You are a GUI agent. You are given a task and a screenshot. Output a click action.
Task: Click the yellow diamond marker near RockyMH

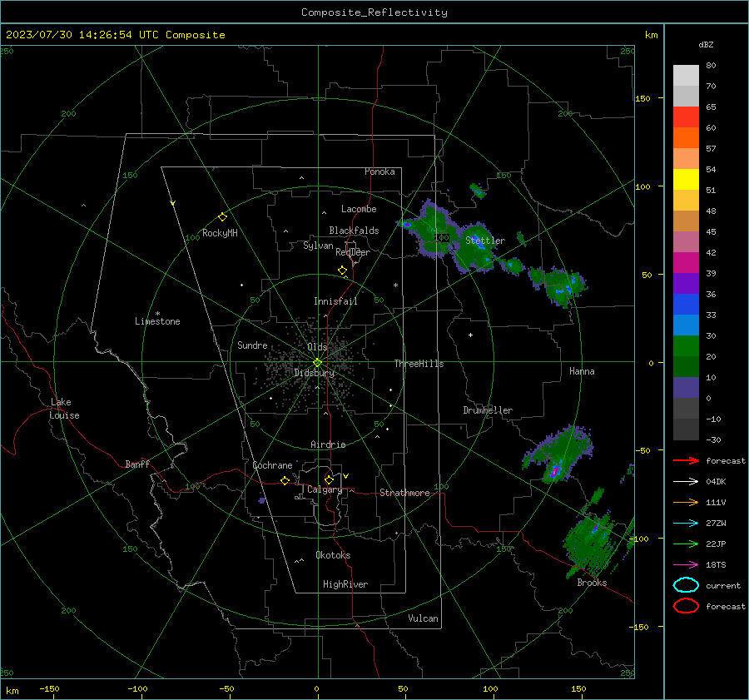tap(222, 217)
